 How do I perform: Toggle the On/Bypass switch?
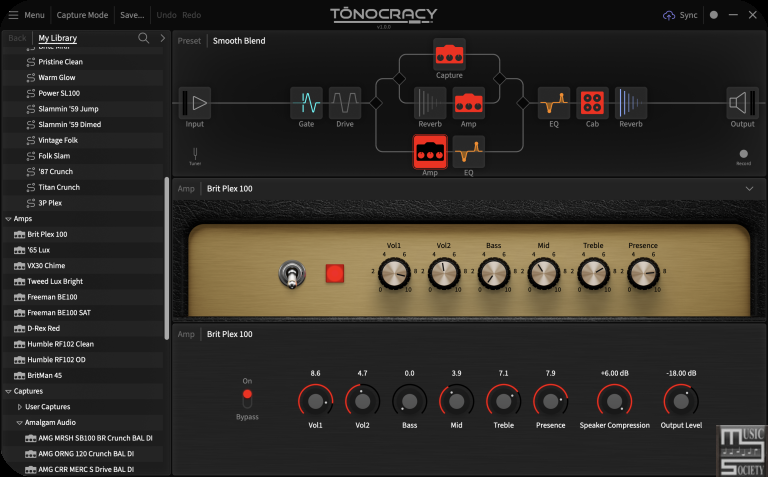tap(247, 399)
